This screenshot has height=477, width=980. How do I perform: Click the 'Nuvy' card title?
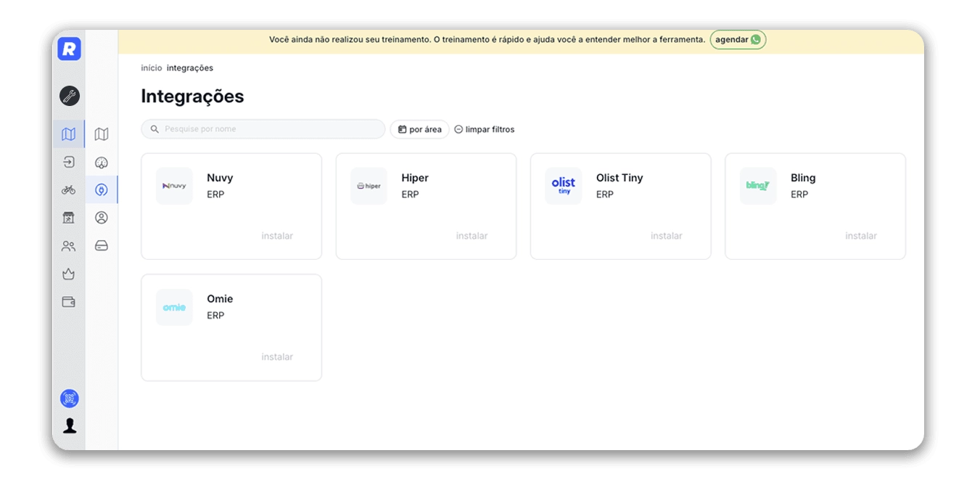click(220, 178)
